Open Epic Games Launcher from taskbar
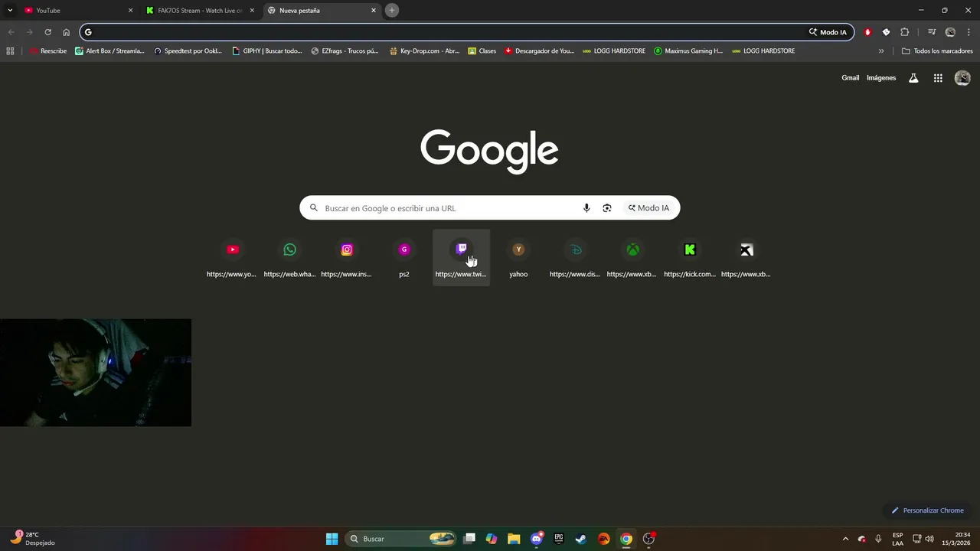 (x=559, y=539)
